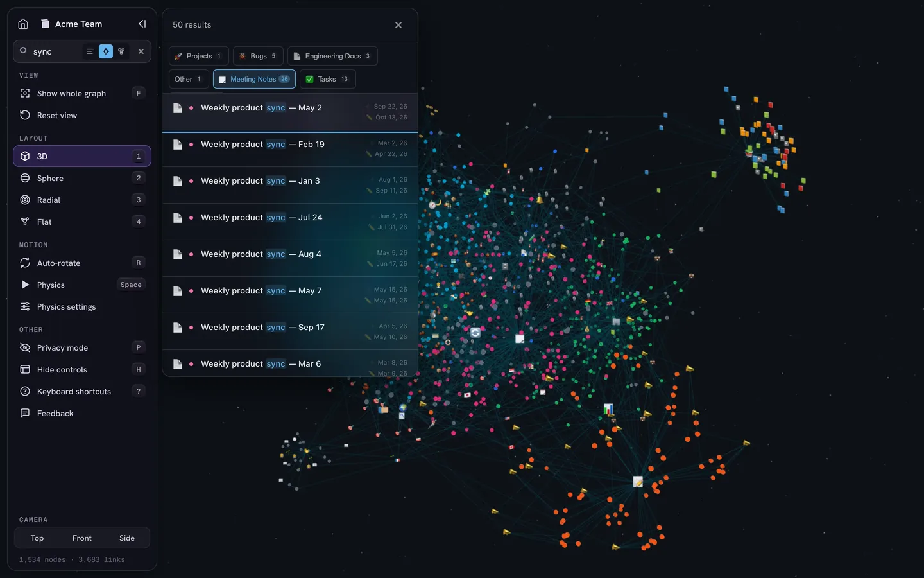Filter results by Engineering Docs

tap(332, 56)
